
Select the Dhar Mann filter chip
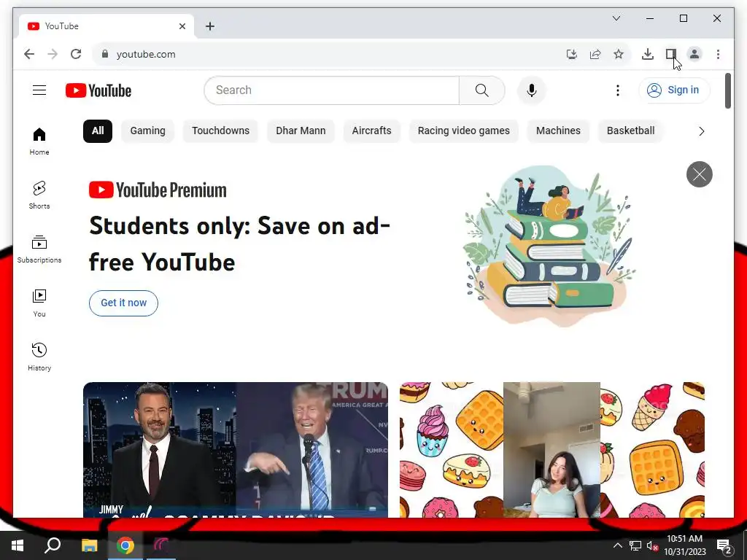(301, 131)
